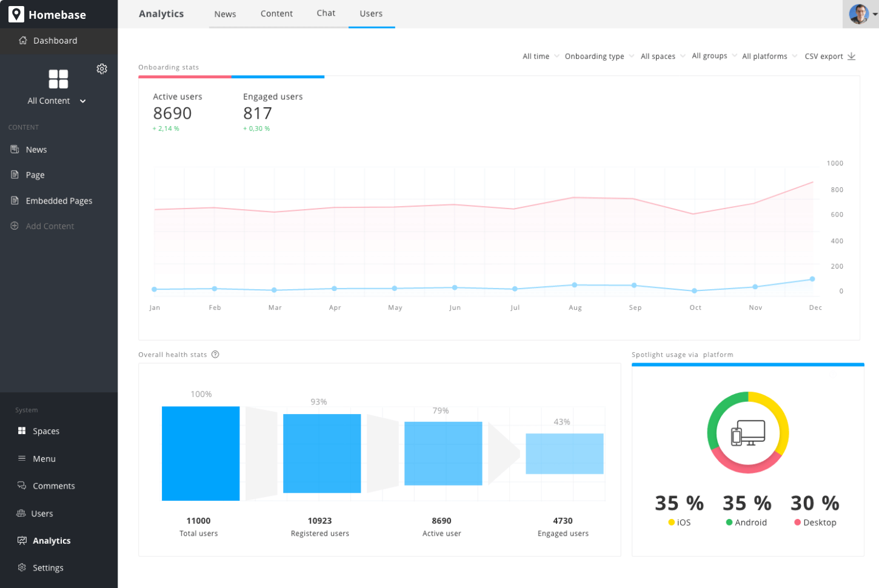Click the Total users funnel bar

(x=201, y=453)
